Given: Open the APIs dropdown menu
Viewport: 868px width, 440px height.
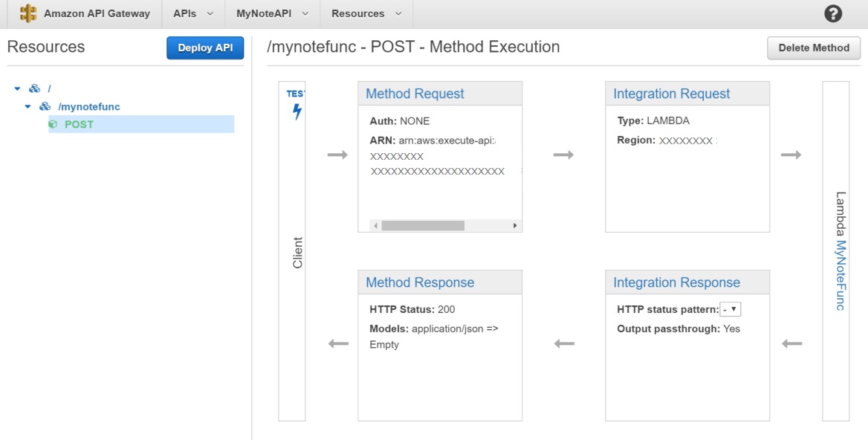Looking at the screenshot, I should click(193, 14).
